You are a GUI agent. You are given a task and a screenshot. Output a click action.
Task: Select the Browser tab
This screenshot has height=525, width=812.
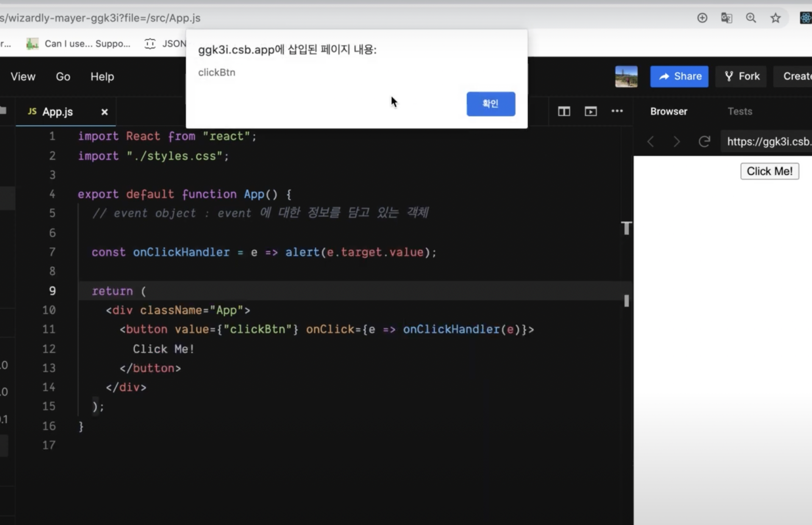(668, 111)
